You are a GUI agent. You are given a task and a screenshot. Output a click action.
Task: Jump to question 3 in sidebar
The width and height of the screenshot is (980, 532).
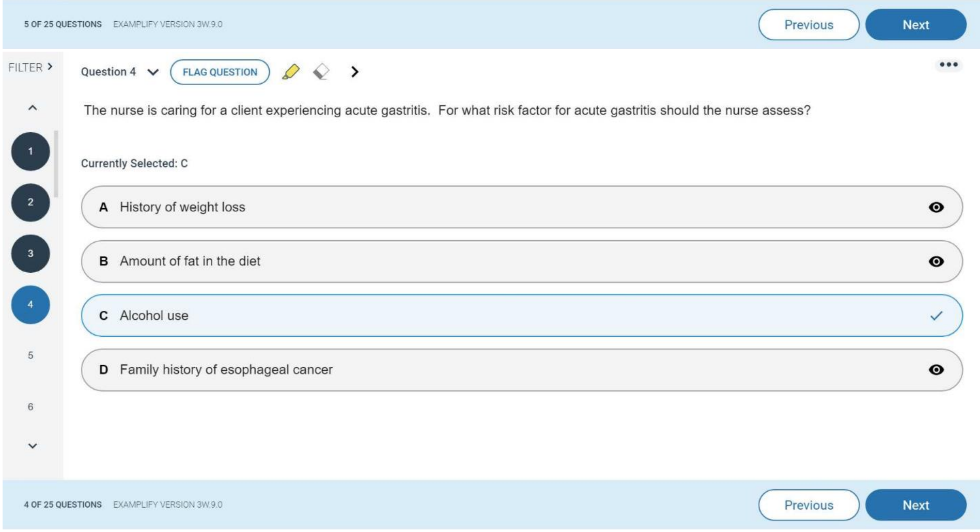[30, 254]
